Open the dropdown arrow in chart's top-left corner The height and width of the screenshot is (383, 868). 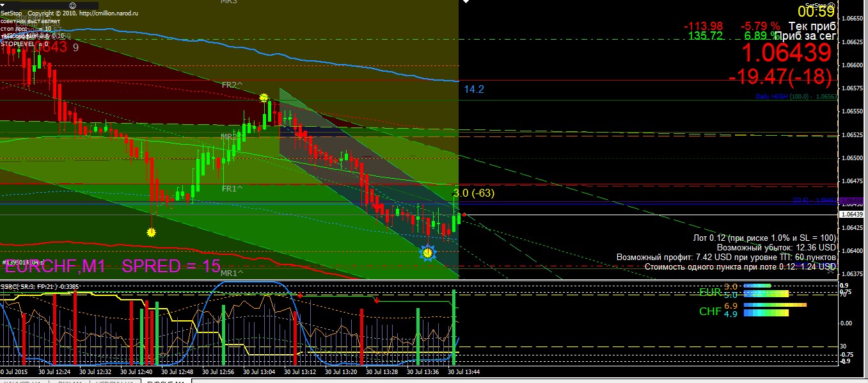tap(3, 4)
